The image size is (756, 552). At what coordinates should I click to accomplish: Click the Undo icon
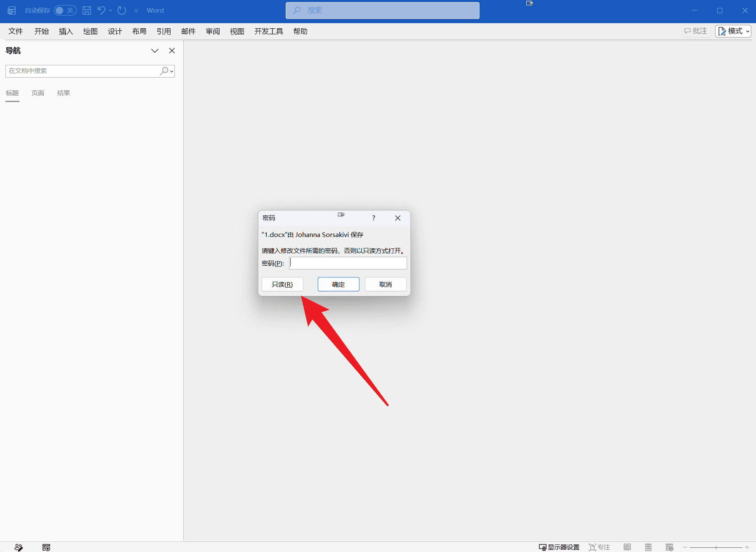click(101, 11)
